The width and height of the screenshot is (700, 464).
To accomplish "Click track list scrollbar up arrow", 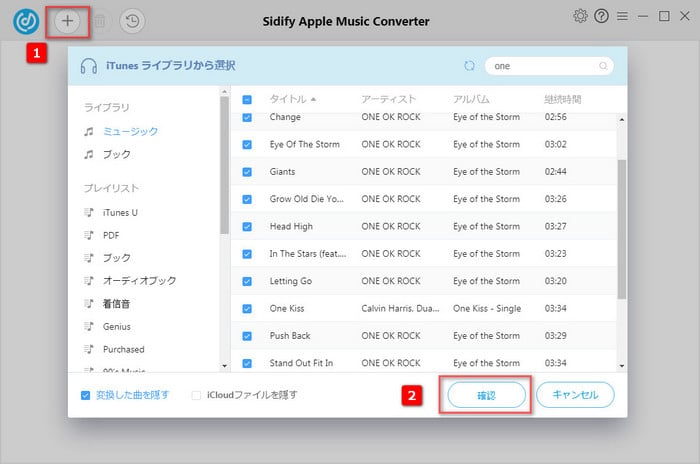I will 622,120.
